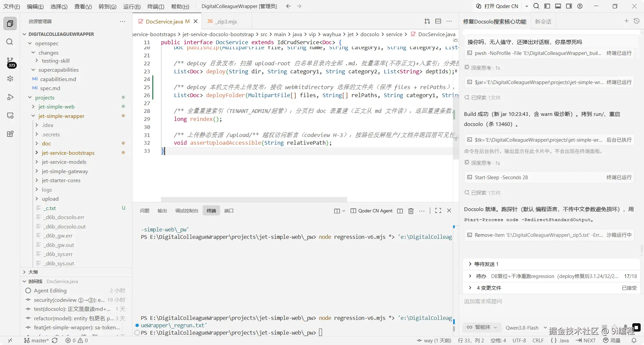Switch to the 问题 panel tab

[145, 211]
